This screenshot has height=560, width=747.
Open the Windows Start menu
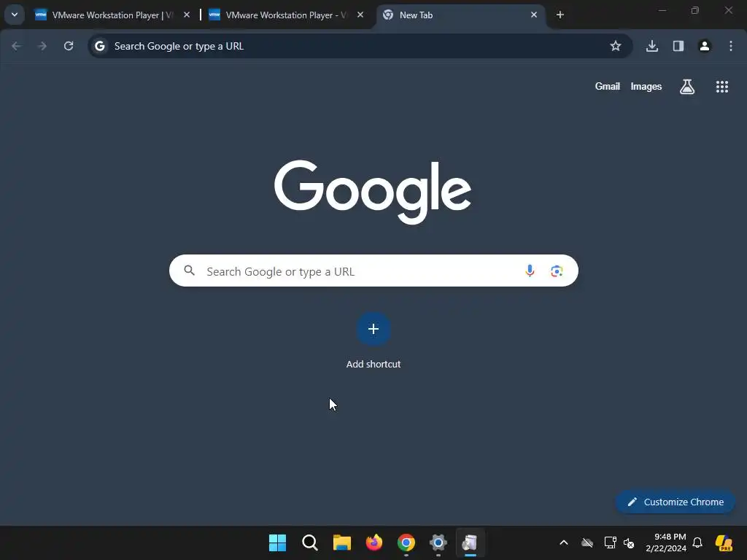point(278,542)
